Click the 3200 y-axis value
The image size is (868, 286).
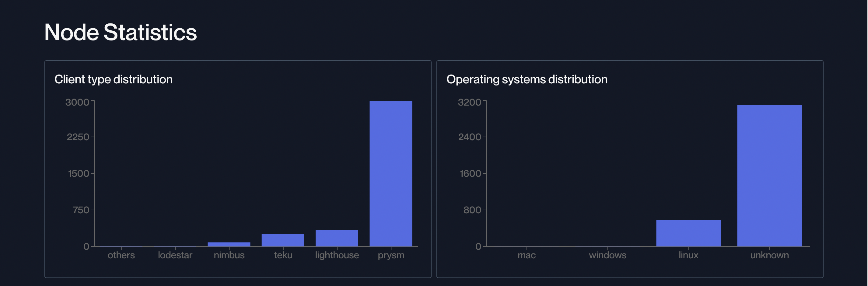[x=469, y=102]
